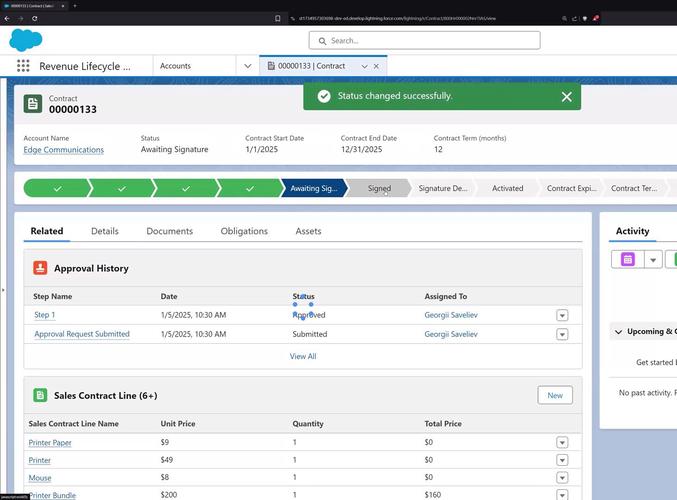Select the Signature Declined path stage
The width and height of the screenshot is (677, 500).
443,188
